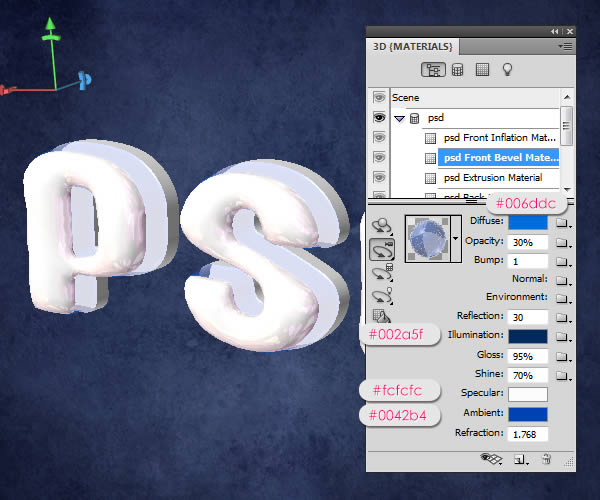
Task: Select the Filter By Meshes icon
Action: click(x=458, y=70)
